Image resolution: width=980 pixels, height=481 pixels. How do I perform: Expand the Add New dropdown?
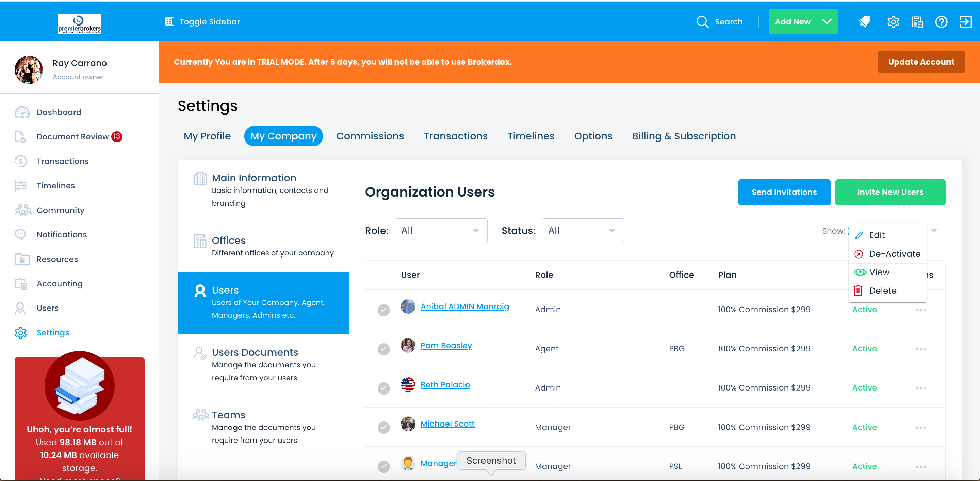pyautogui.click(x=803, y=22)
